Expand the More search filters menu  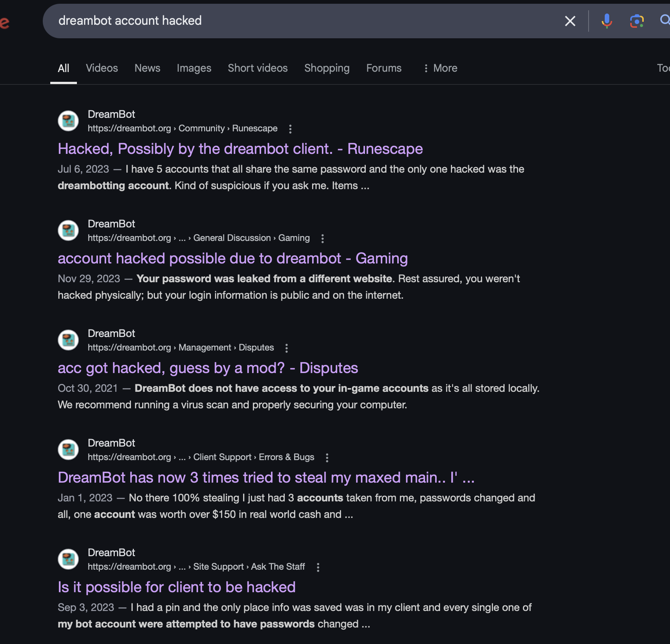(440, 68)
